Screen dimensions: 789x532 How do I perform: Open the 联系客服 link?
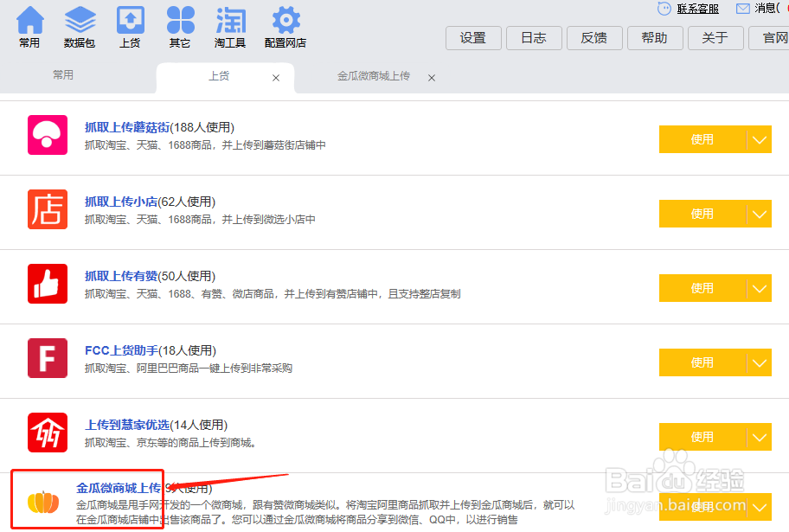click(698, 9)
